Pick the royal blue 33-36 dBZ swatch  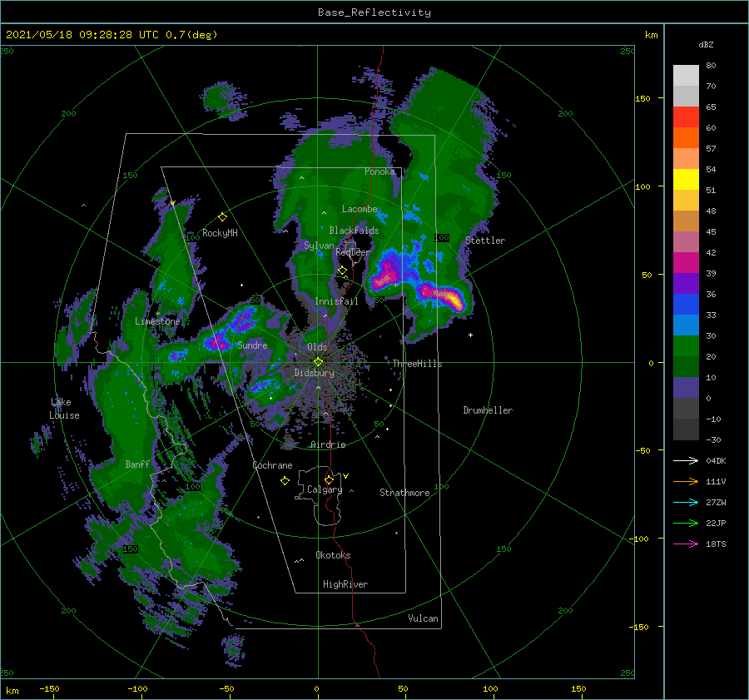coord(686,305)
